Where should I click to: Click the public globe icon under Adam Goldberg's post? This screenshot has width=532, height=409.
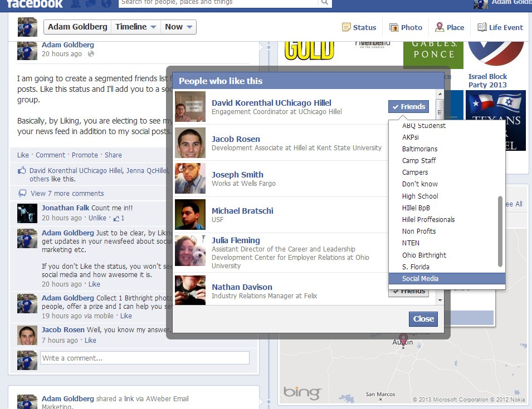(91, 54)
